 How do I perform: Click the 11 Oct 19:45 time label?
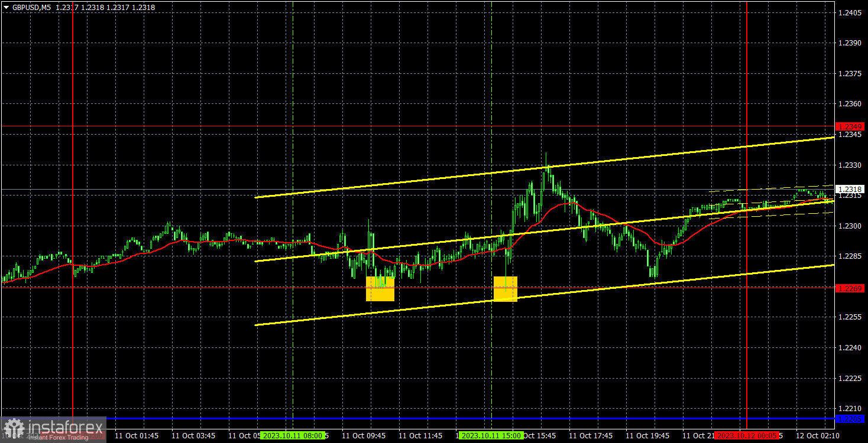[x=647, y=435]
